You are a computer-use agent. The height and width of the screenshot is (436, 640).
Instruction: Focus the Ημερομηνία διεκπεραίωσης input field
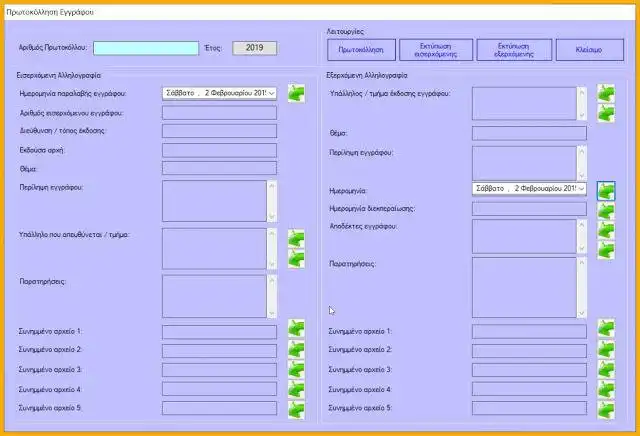(x=529, y=209)
